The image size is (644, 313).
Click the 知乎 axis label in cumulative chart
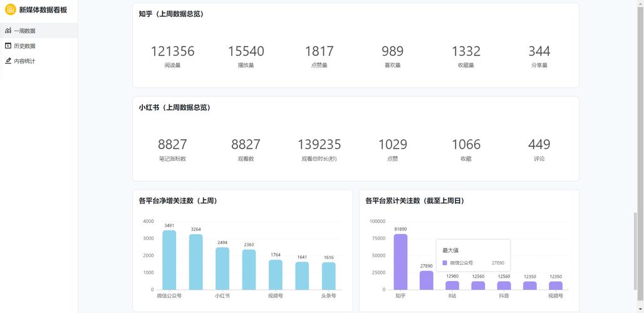point(400,295)
